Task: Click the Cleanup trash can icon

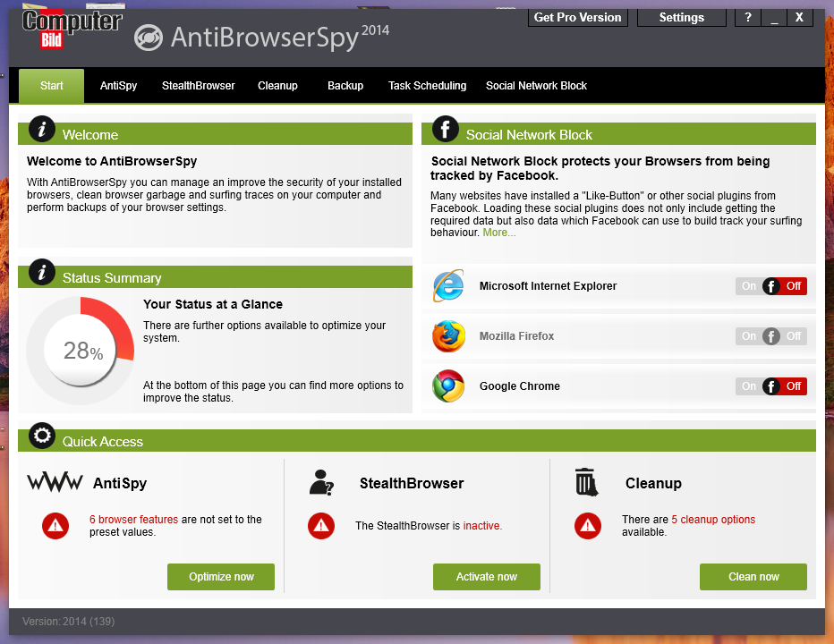Action: [x=586, y=482]
